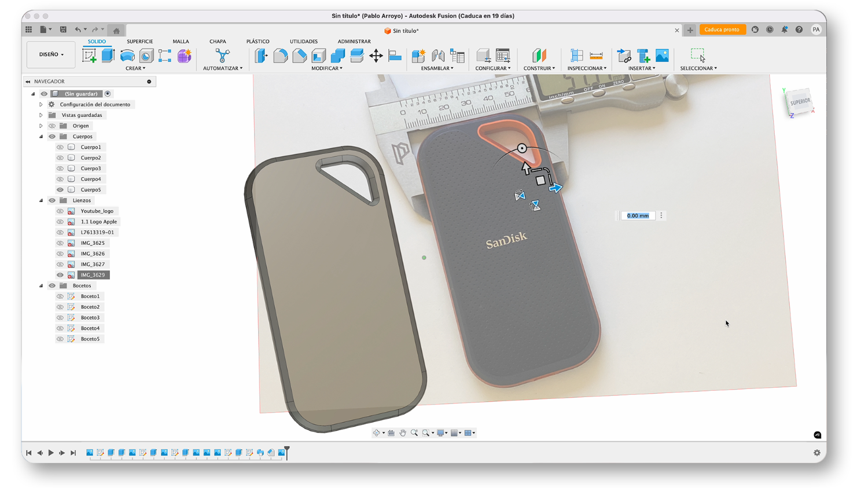The width and height of the screenshot is (868, 488).
Task: Pick the Fillet tool
Action: 281,56
